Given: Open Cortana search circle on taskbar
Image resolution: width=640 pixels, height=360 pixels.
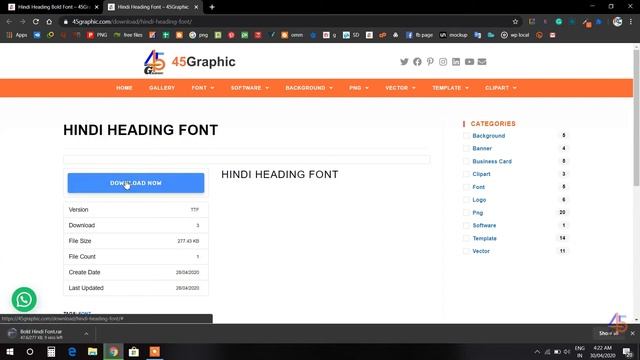Looking at the screenshot, I should tap(30, 352).
